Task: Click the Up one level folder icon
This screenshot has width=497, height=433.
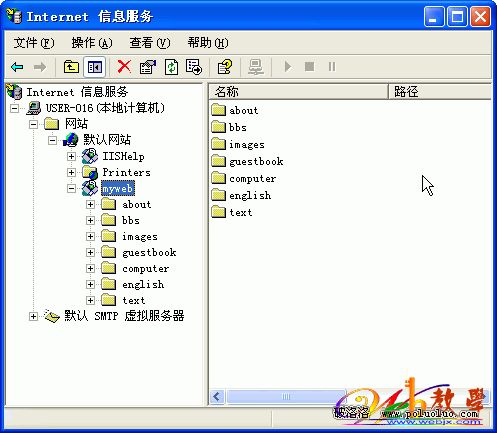Action: [71, 67]
